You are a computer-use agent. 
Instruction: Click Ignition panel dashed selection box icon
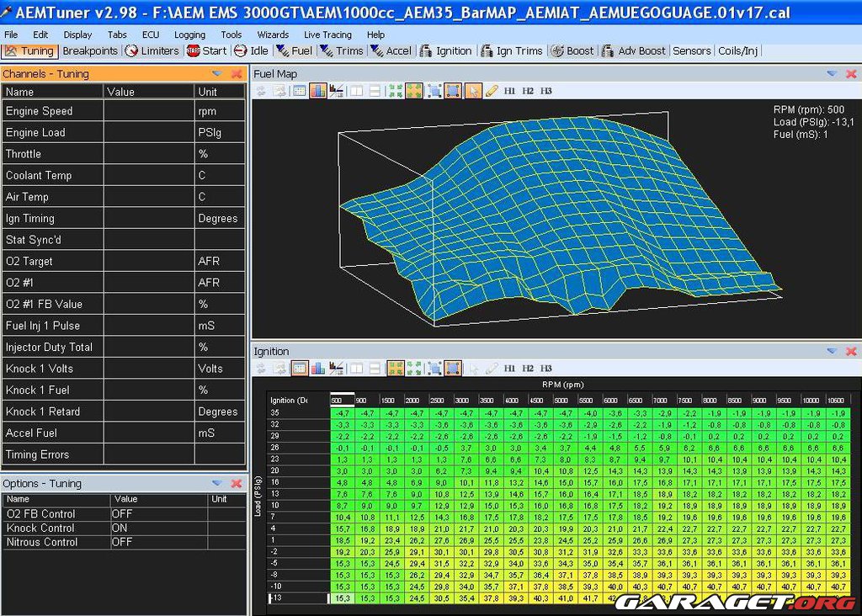point(434,369)
